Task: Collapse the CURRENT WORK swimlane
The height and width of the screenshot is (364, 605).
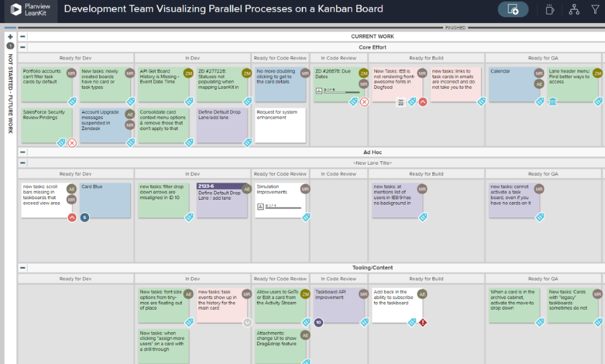Action: [22, 36]
